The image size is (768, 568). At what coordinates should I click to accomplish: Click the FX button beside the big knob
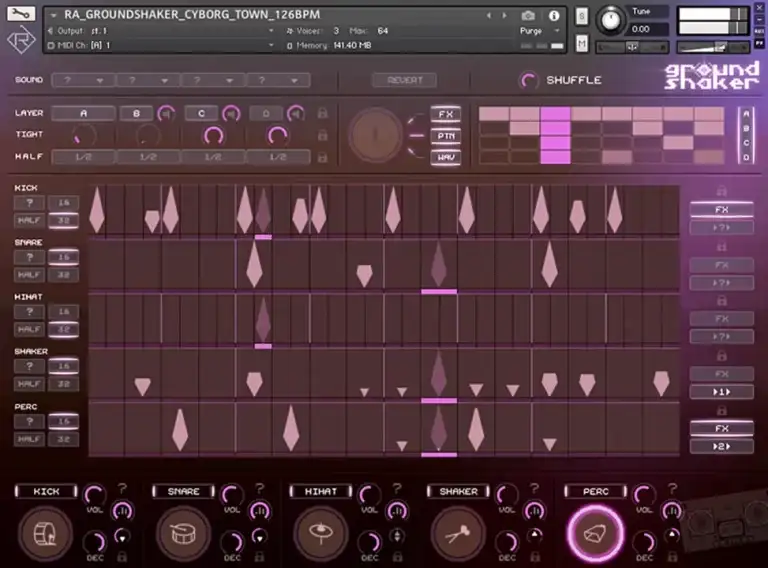click(x=446, y=114)
